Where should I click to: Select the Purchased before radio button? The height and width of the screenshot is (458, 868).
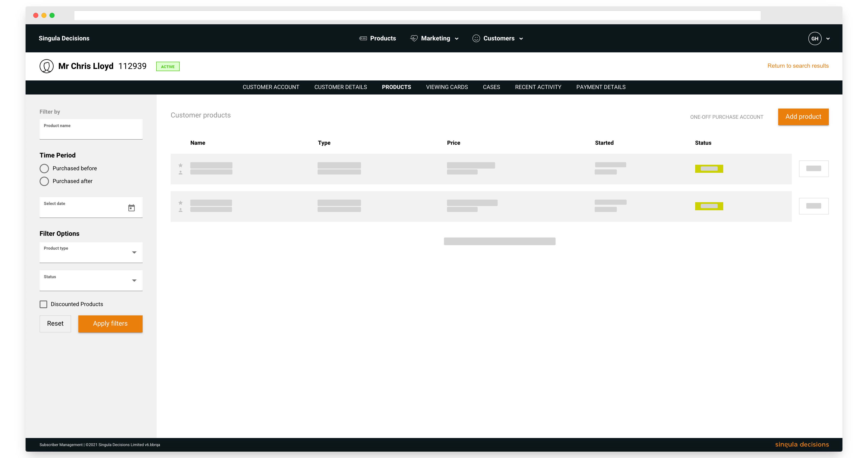click(x=44, y=168)
